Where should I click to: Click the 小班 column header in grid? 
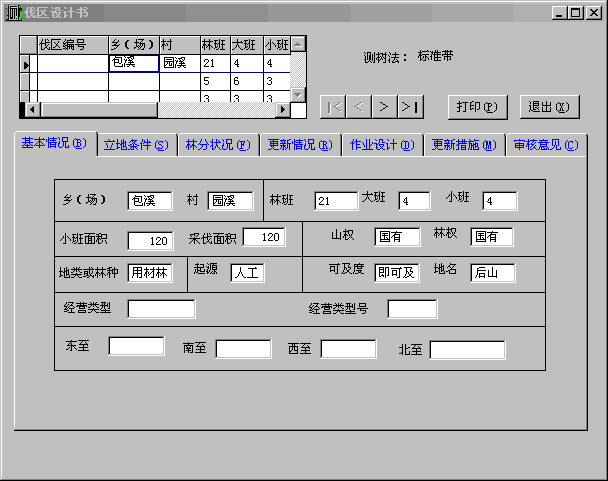[277, 45]
